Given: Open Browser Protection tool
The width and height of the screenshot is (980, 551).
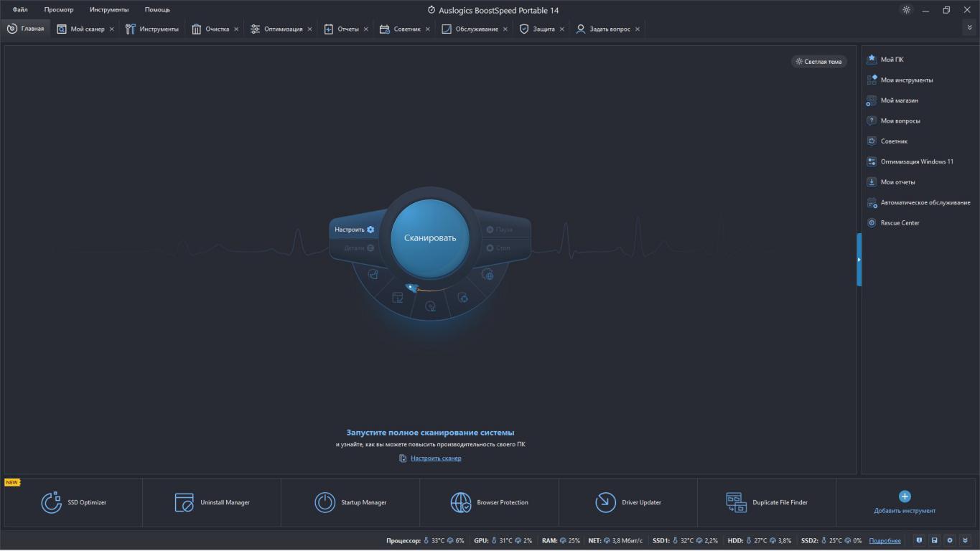Looking at the screenshot, I should point(489,502).
